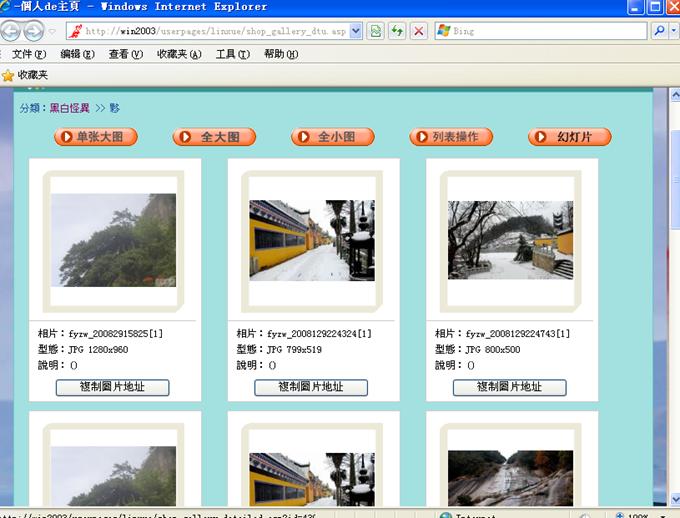This screenshot has width=680, height=518.
Task: Follow the 黑白怪異 category link
Action: coord(70,108)
